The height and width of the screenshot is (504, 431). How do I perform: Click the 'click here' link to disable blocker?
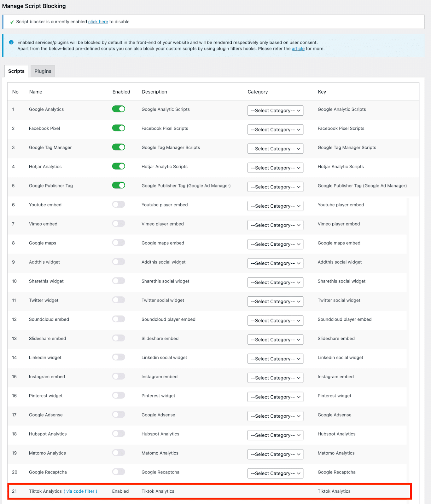click(x=98, y=22)
